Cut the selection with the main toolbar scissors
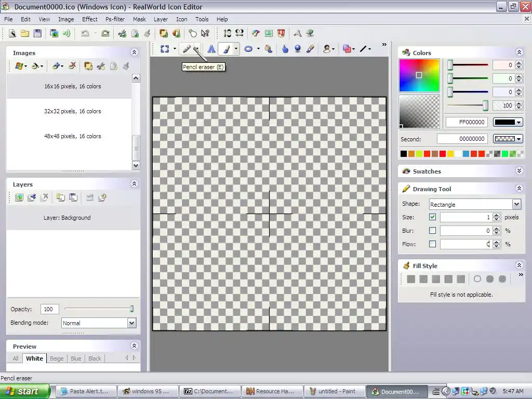 122,33
